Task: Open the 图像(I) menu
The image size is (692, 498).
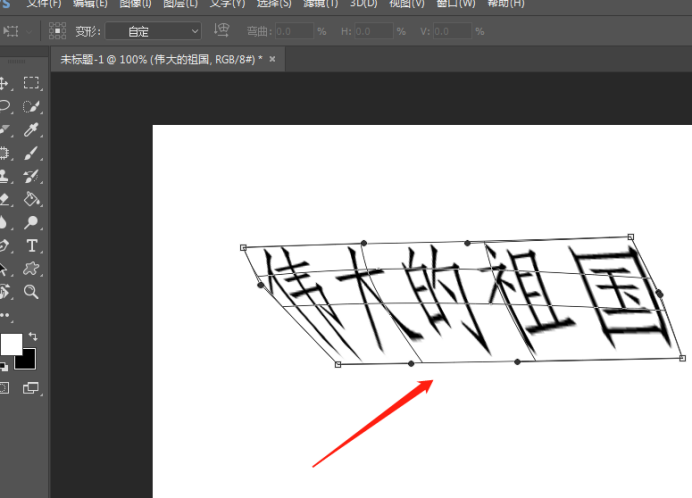Action: pyautogui.click(x=135, y=4)
